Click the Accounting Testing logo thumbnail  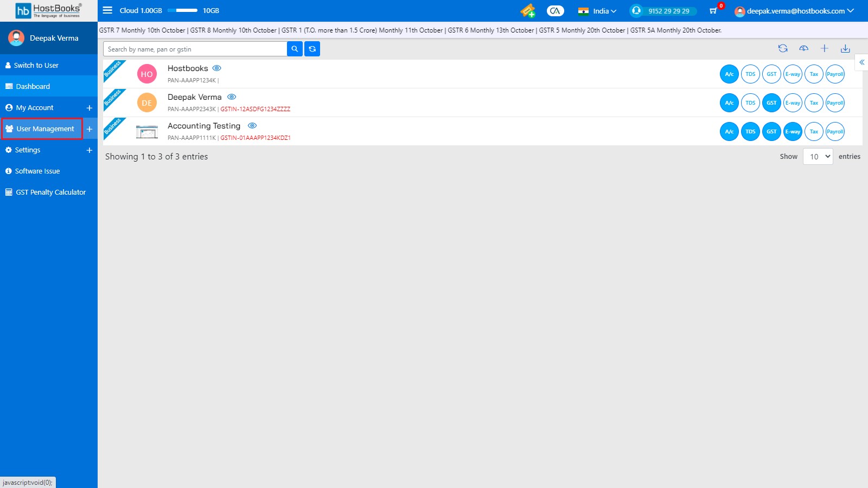click(x=147, y=132)
